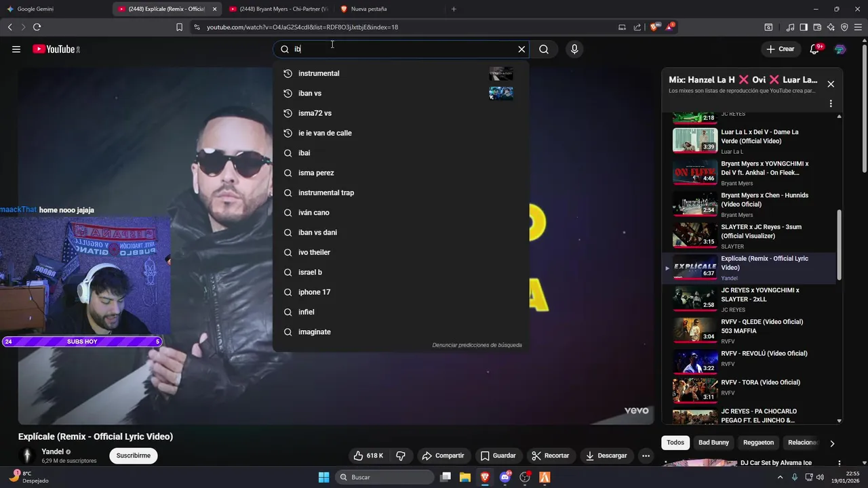Select the 'iphone 17' suggestion
The image size is (868, 488).
tap(400, 292)
